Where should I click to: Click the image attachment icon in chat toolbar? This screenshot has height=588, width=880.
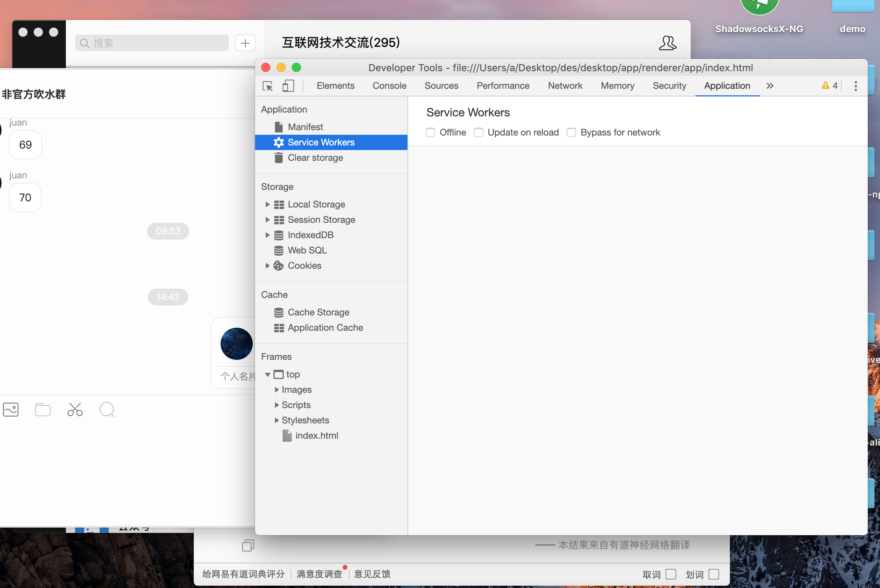10,409
